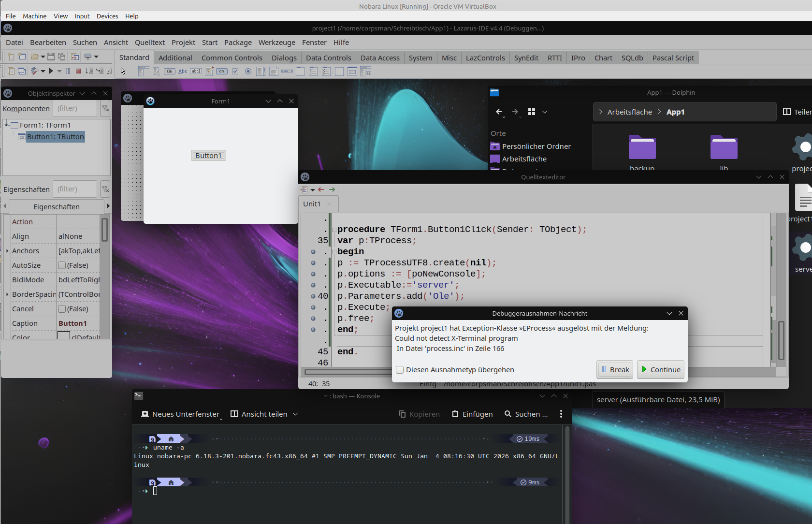Click the red Stop debugger icon
812x524 pixels.
pyautogui.click(x=78, y=71)
